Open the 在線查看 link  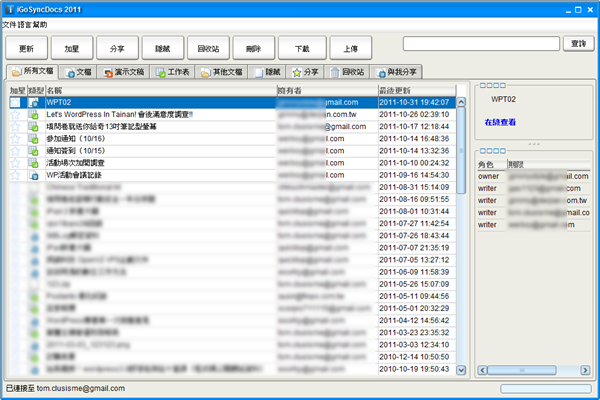coord(500,122)
